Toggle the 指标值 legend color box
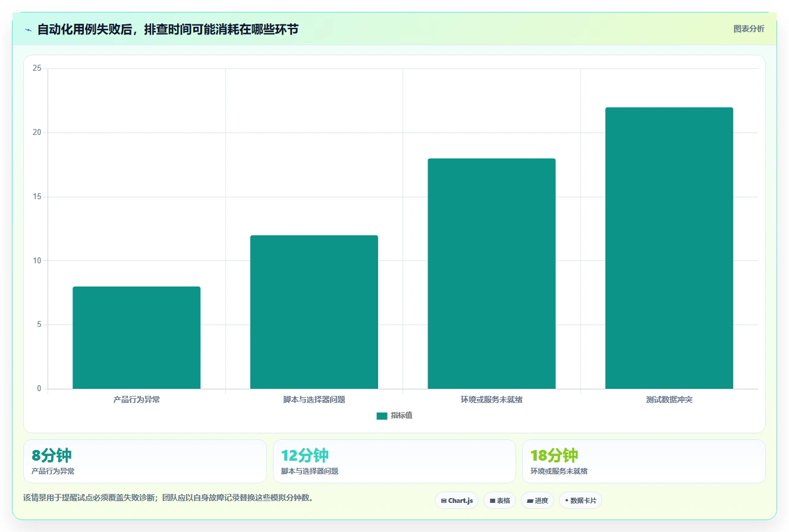Screen dimensions: 789x532 point(382,416)
